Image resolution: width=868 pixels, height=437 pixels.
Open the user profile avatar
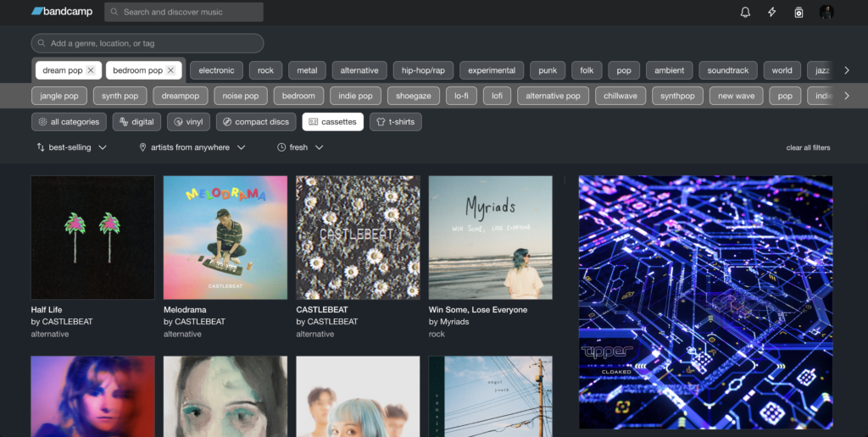point(826,12)
